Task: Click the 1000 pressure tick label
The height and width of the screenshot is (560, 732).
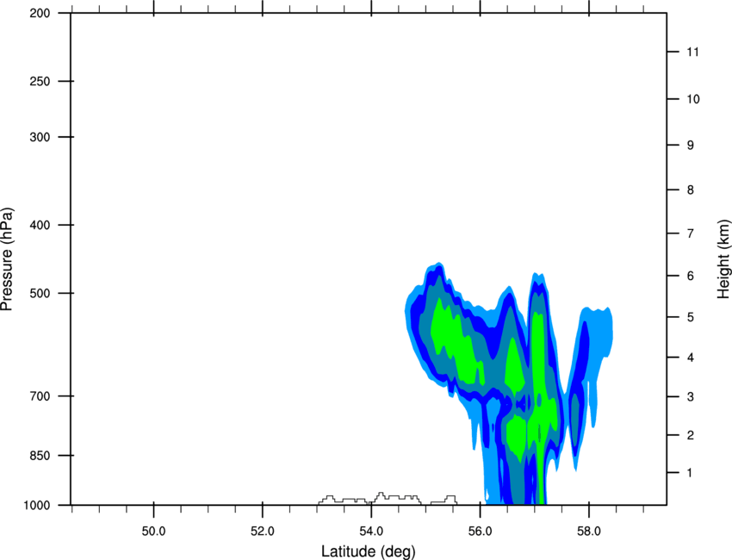Action: click(x=36, y=506)
